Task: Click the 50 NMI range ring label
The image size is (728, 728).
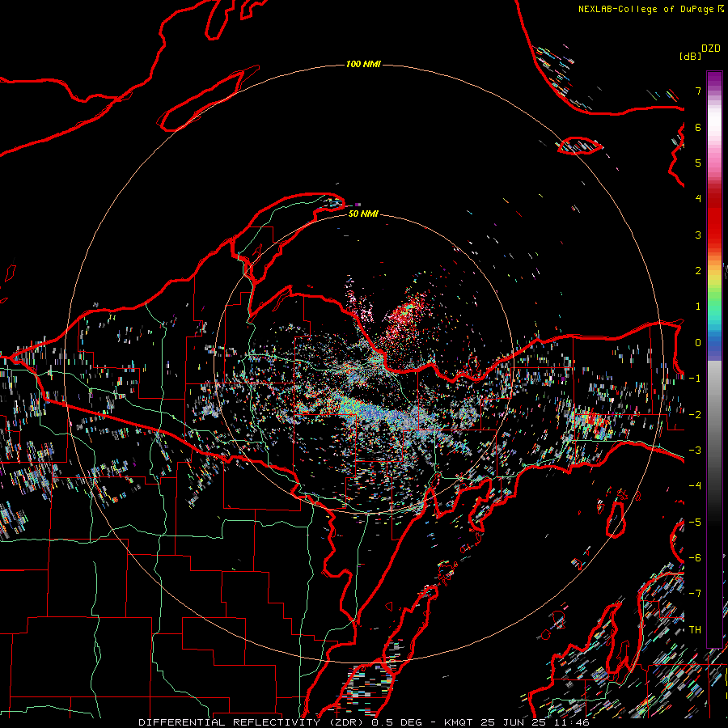Action: pos(363,214)
